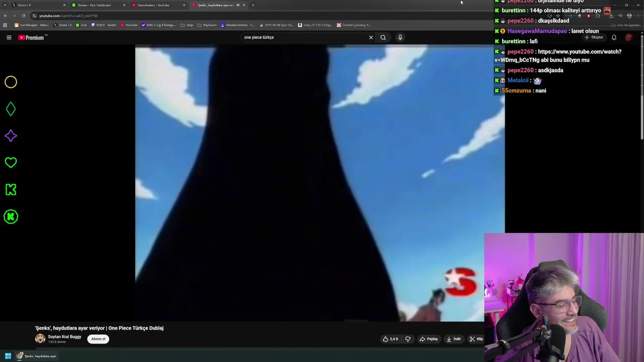
Task: Click the green diamond overlay icon
Action: click(11, 109)
